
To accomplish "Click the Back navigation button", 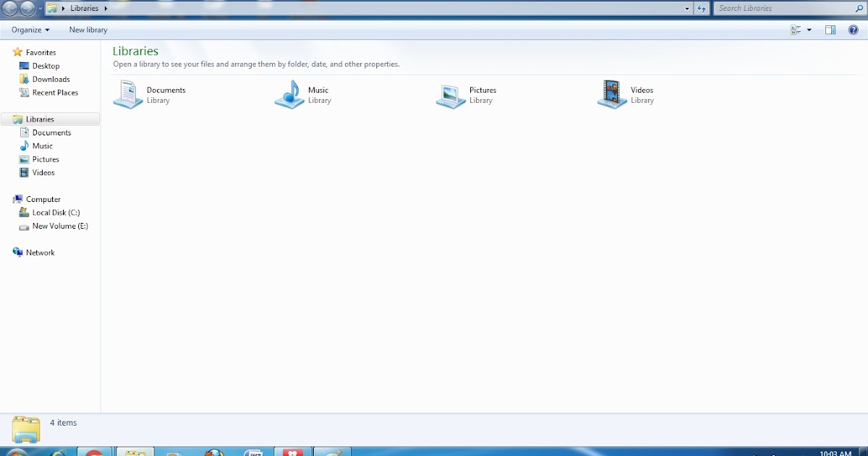I will (x=9, y=8).
